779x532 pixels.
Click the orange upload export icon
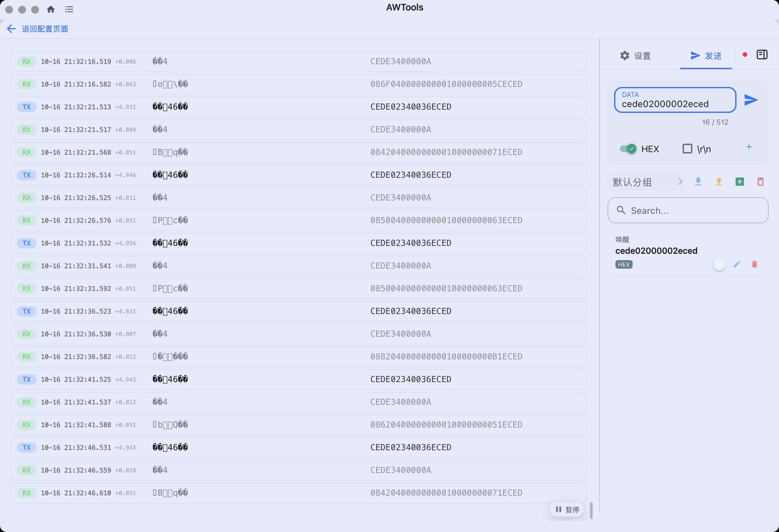tap(719, 182)
